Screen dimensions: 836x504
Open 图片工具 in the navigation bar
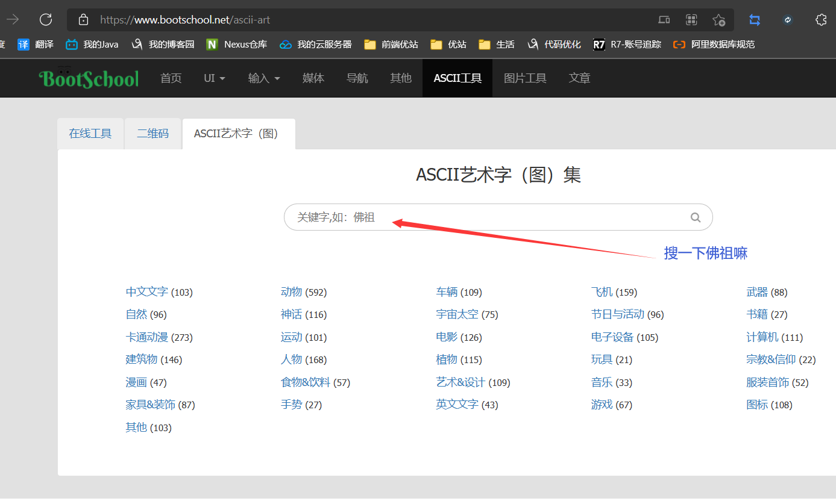click(x=525, y=78)
